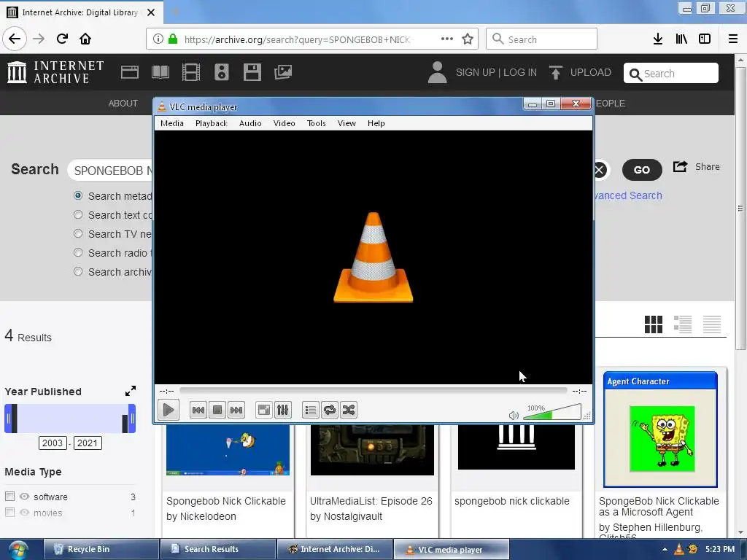Image resolution: width=747 pixels, height=560 pixels.
Task: Open page actions three-dots menu
Action: point(447,39)
